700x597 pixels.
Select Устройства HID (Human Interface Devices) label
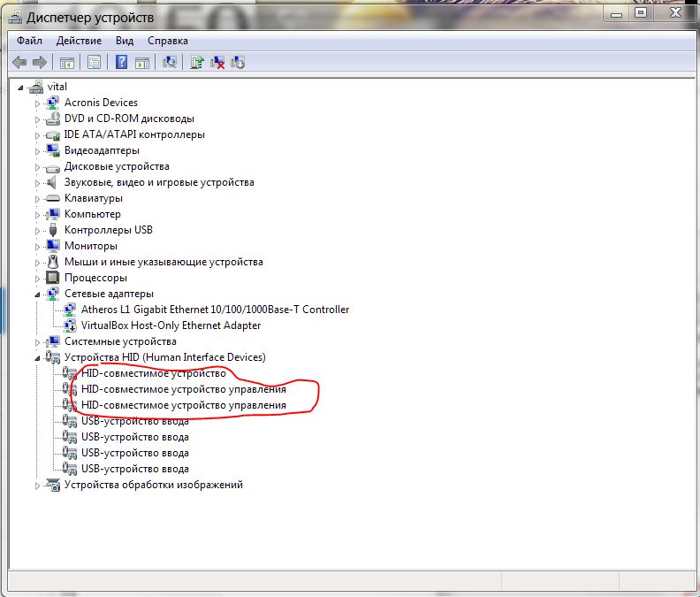coord(165,357)
